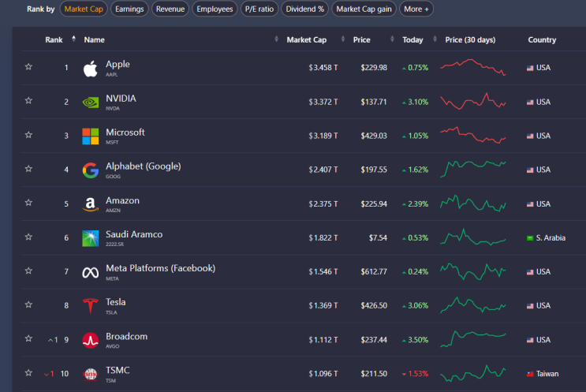Image resolution: width=586 pixels, height=392 pixels.
Task: Open the More + ranking options
Action: [x=416, y=9]
